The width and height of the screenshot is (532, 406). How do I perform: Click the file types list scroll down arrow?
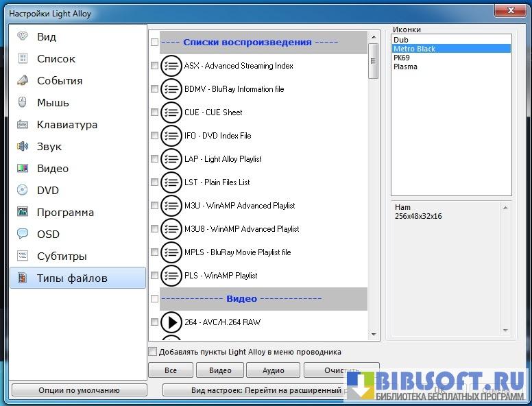(x=374, y=334)
